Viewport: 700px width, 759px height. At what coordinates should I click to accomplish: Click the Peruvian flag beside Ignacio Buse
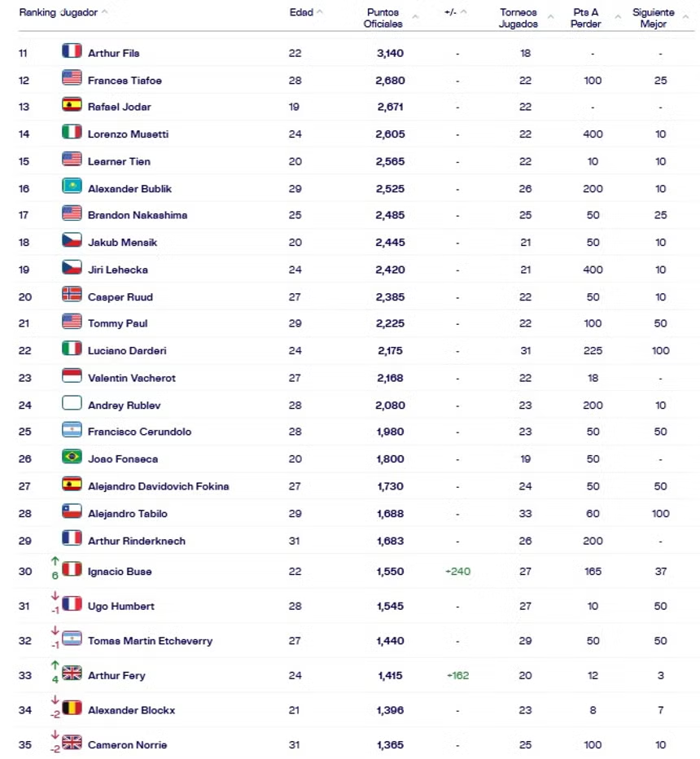point(72,569)
